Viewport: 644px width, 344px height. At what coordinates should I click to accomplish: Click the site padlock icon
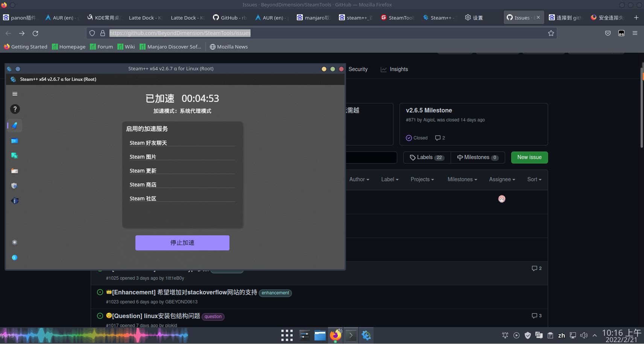pyautogui.click(x=102, y=33)
